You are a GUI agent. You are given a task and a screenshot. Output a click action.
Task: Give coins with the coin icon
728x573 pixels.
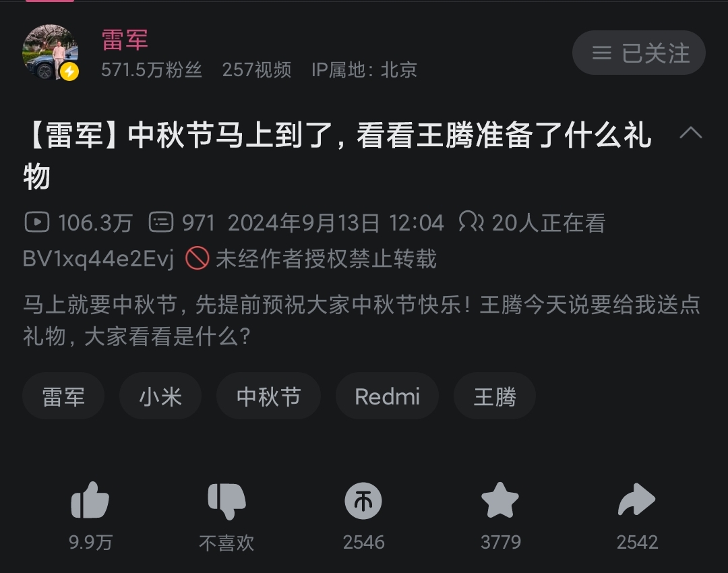pos(363,501)
